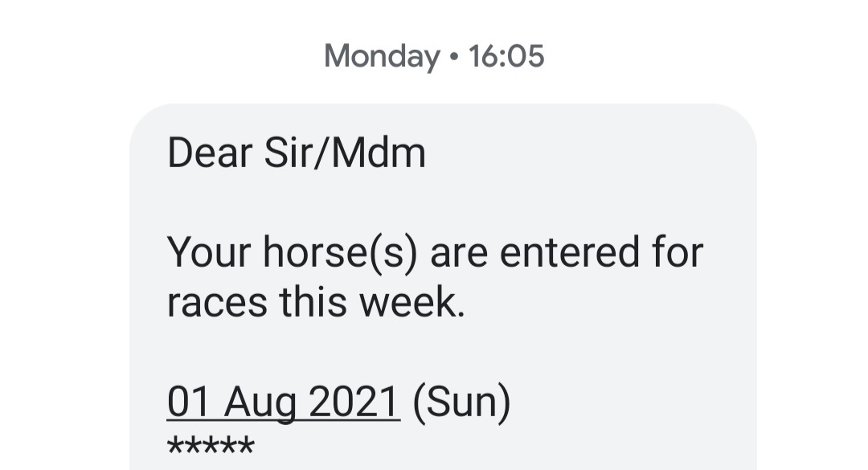Tap the 'races this week.' line

(x=316, y=303)
